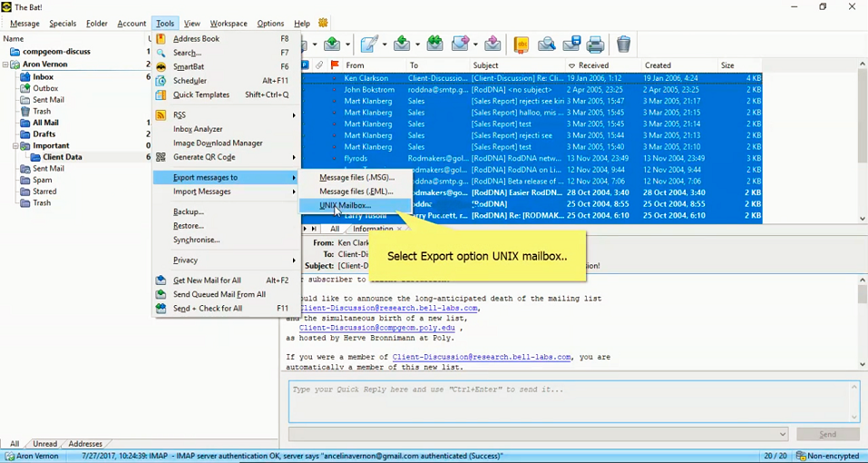This screenshot has width=868, height=463.
Task: Switch to the Addresses bottom tab
Action: 85,444
